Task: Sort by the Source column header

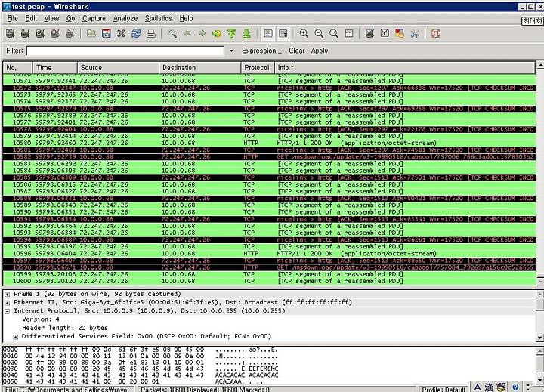Action: [118, 68]
